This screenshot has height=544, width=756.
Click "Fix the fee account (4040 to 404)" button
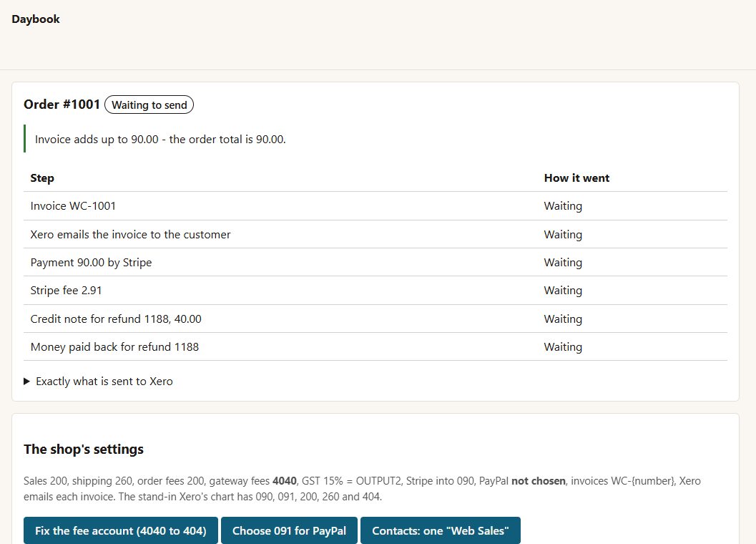click(x=121, y=530)
